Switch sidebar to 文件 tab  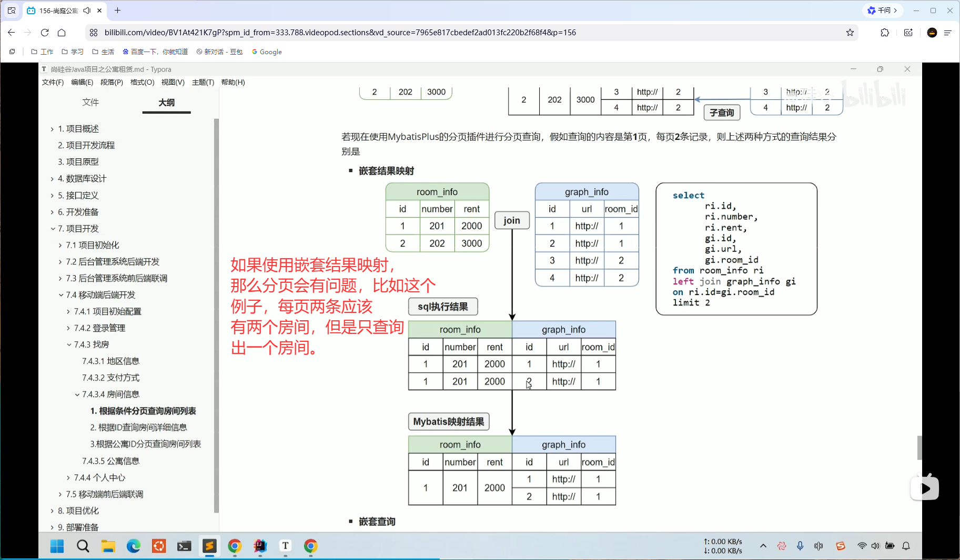[x=90, y=103]
